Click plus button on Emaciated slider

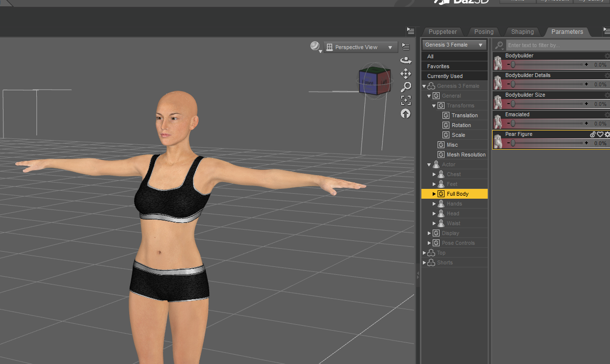pyautogui.click(x=586, y=123)
